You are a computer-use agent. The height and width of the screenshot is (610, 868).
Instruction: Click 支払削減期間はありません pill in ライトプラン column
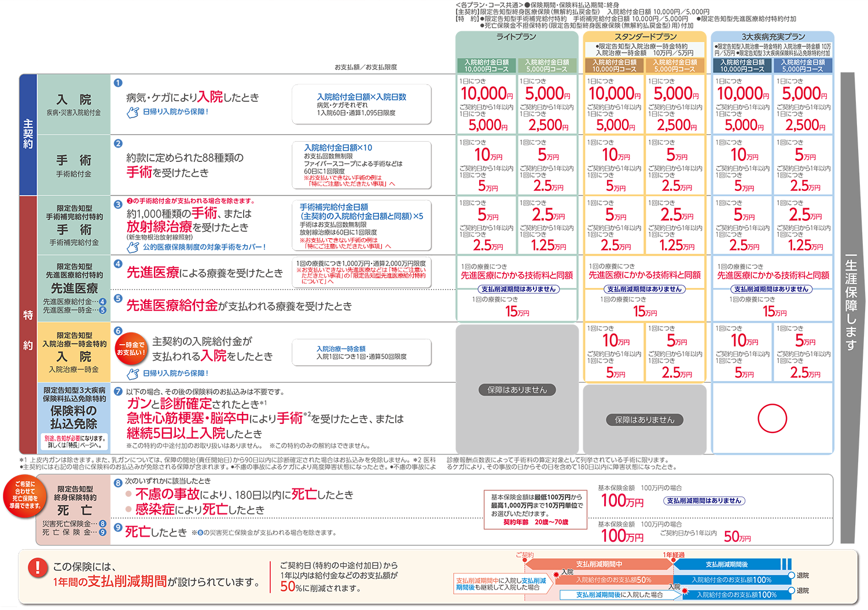pyautogui.click(x=518, y=289)
